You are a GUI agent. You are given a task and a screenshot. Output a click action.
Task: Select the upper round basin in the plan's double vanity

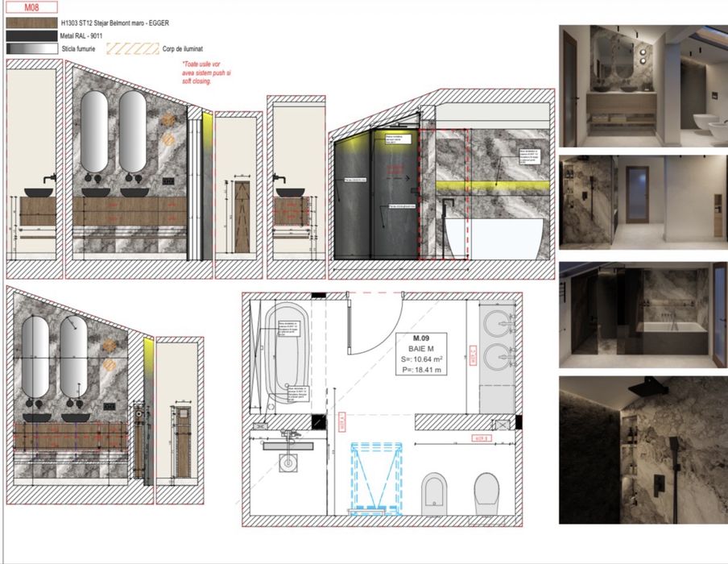tap(497, 323)
